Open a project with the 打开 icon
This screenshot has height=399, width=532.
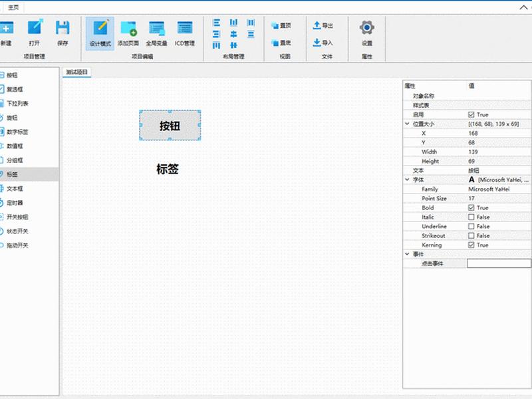35,28
